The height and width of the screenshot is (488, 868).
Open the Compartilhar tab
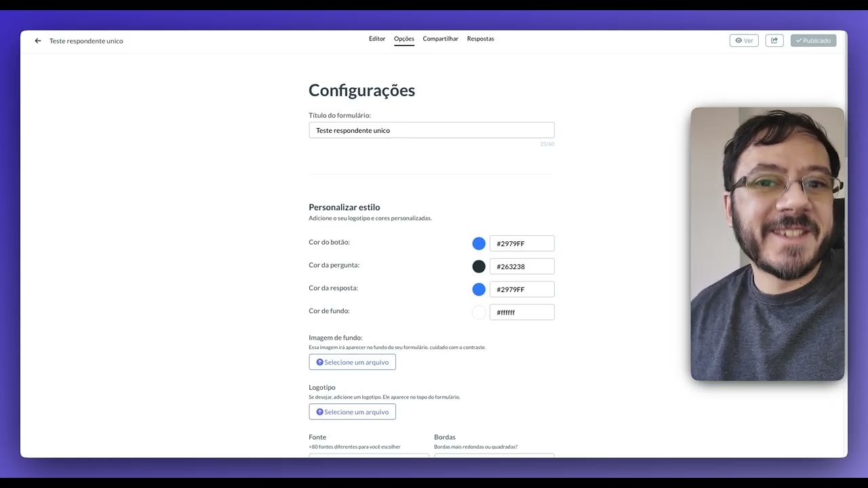point(441,39)
